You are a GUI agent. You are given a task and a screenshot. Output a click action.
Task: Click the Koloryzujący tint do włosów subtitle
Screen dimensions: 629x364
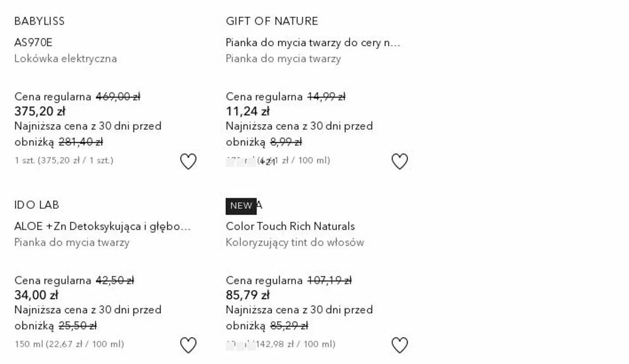[x=295, y=242]
